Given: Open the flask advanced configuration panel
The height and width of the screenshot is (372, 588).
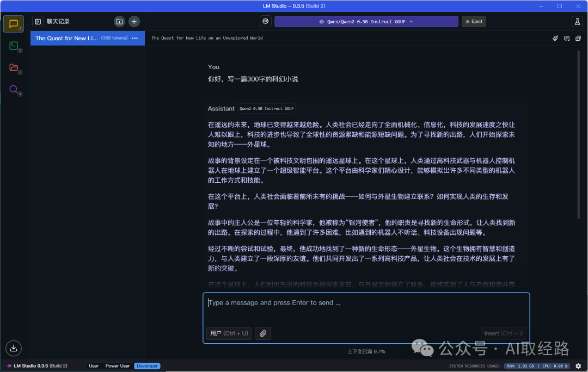Looking at the screenshot, I should tap(577, 22).
